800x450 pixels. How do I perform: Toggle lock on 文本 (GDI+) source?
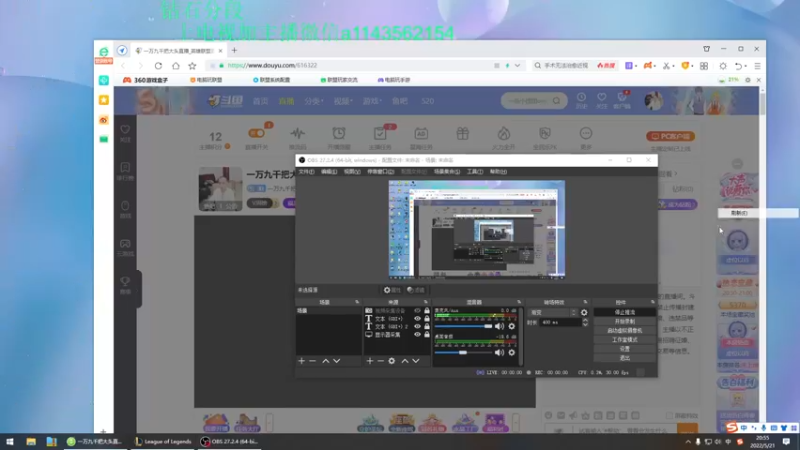coord(427,319)
